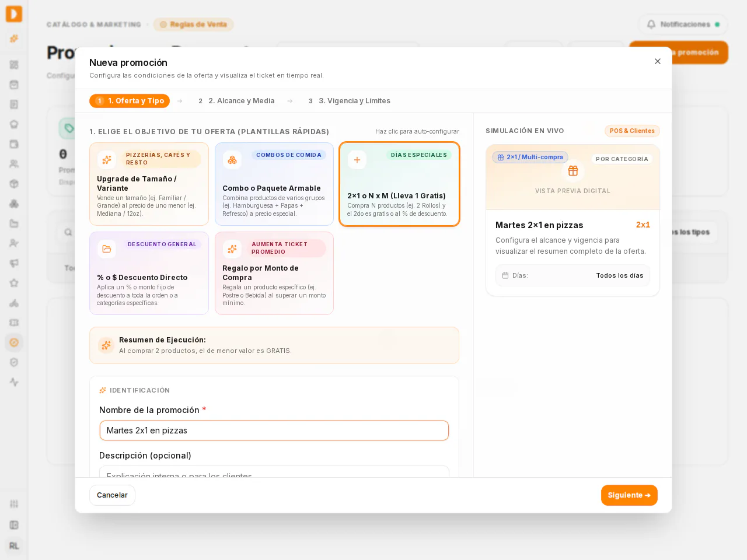Click the ticket icon in the background sidebar

click(x=14, y=323)
